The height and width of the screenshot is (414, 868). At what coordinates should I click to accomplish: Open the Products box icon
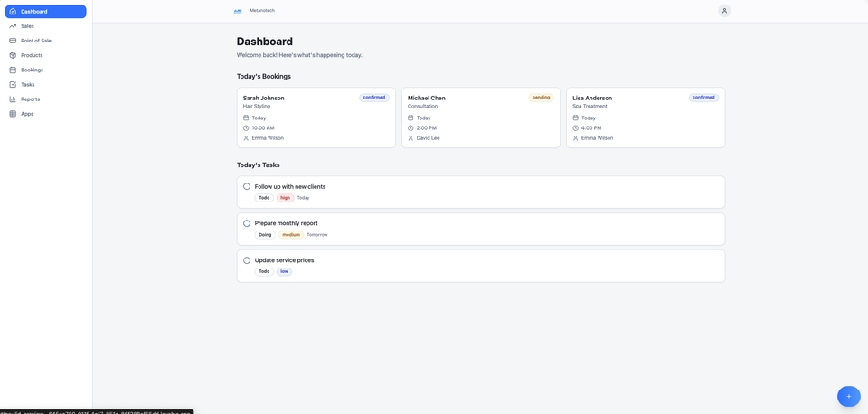coord(13,55)
